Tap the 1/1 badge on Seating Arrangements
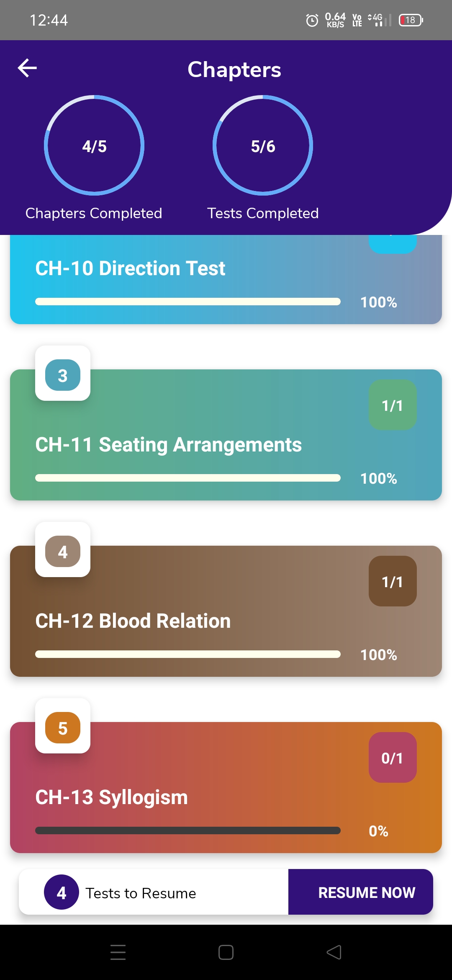 [392, 405]
